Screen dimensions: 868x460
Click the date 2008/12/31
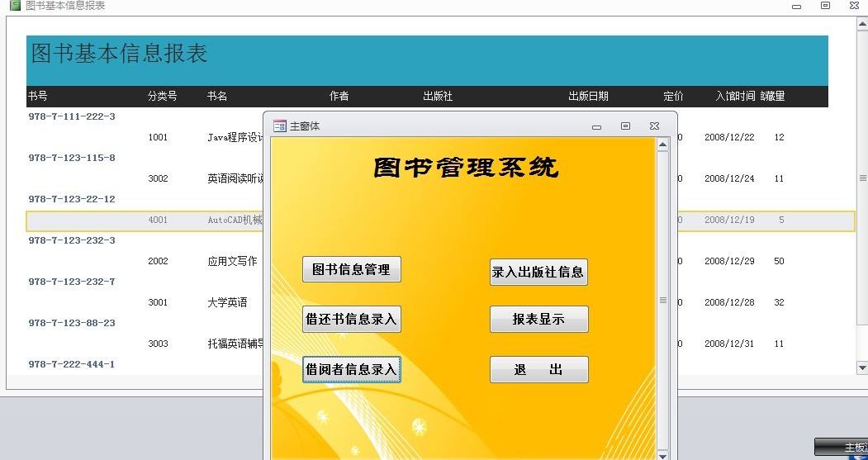point(729,344)
